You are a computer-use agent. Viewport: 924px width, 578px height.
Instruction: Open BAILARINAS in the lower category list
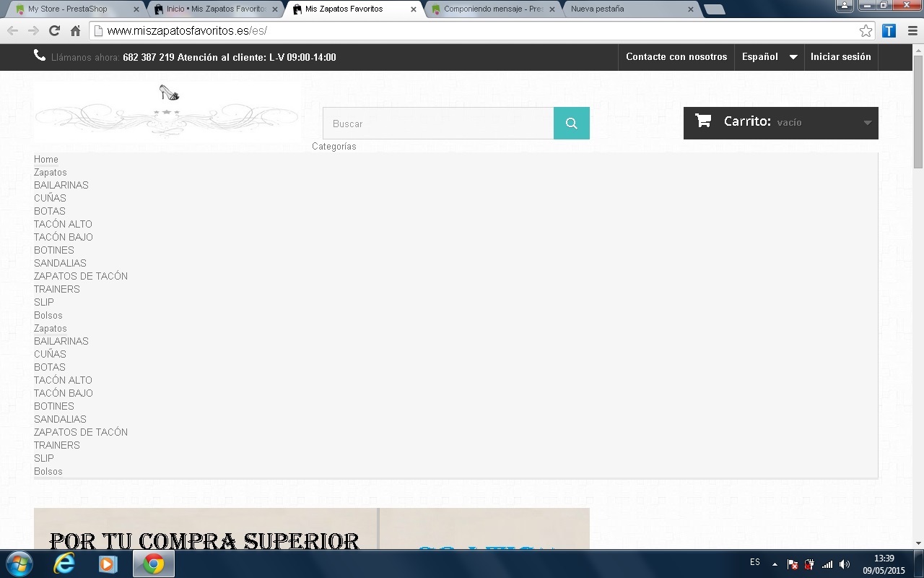tap(61, 342)
